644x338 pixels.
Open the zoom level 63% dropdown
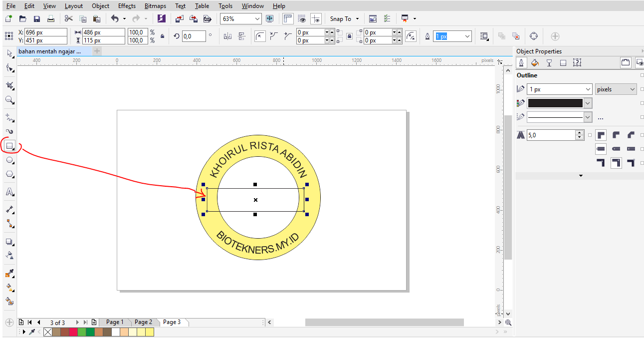257,18
